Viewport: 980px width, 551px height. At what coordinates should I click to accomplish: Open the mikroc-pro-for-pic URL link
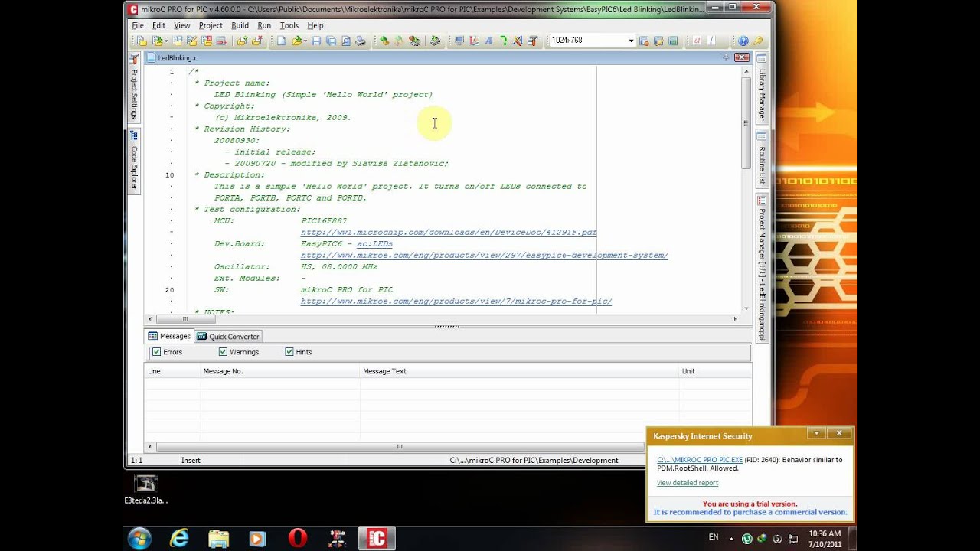click(456, 301)
